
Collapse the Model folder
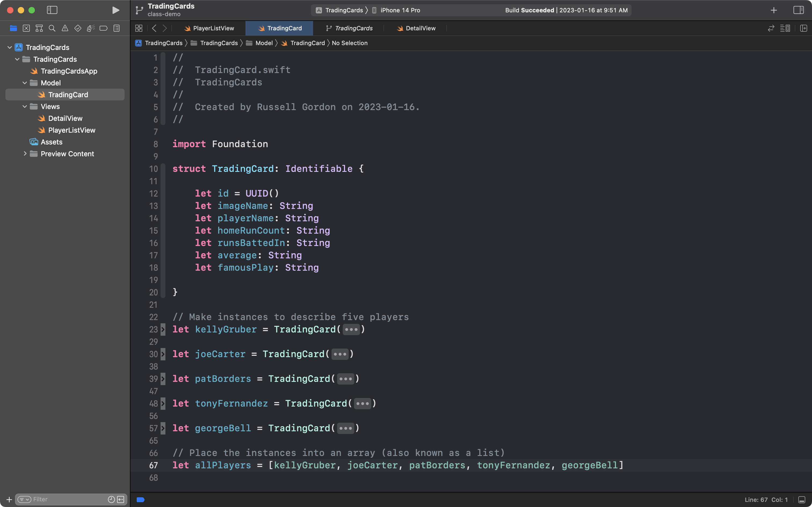click(24, 83)
